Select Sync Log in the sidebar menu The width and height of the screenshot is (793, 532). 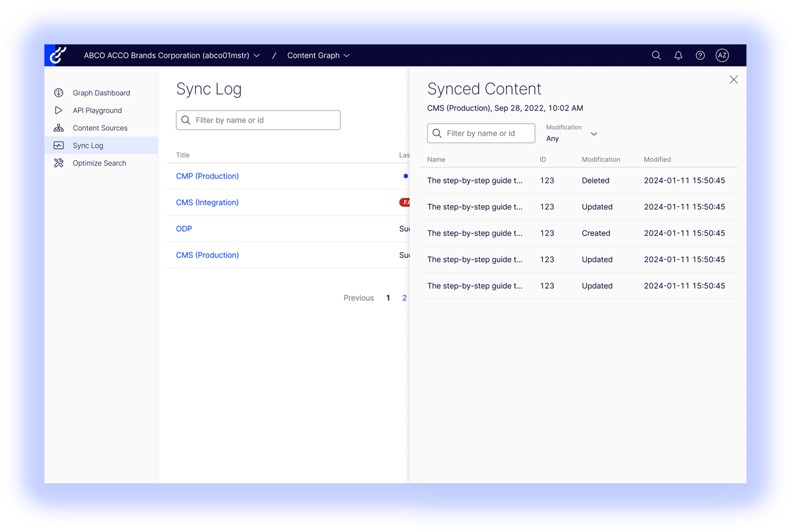[88, 145]
